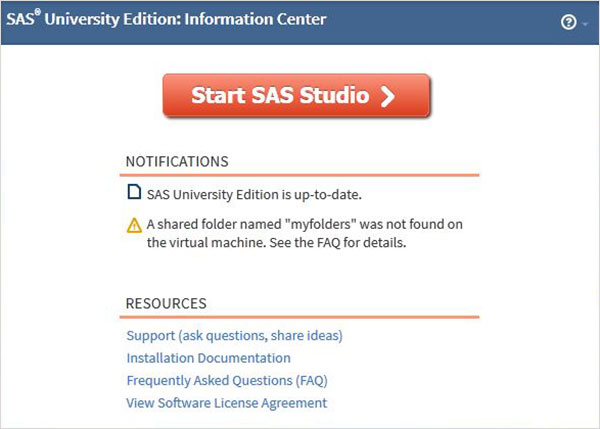Image resolution: width=600 pixels, height=429 pixels.
Task: View Software License Agreement link
Action: click(226, 403)
